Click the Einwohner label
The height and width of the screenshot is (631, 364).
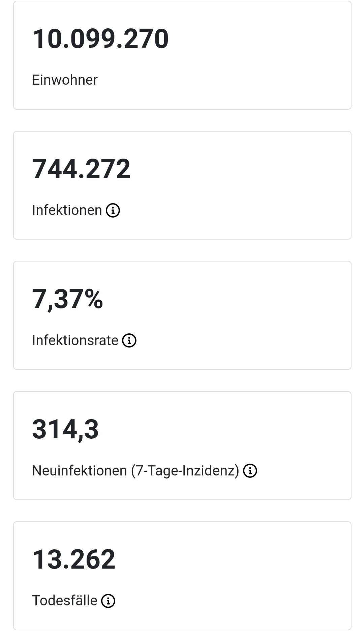65,80
